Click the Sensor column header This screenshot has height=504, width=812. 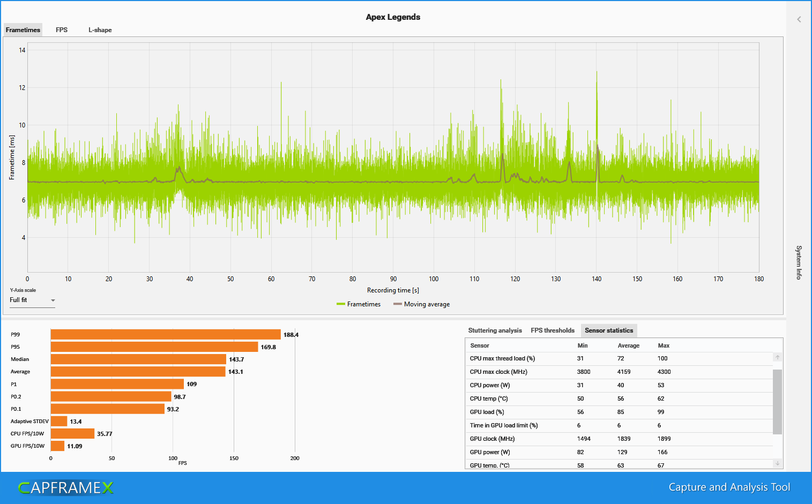480,345
